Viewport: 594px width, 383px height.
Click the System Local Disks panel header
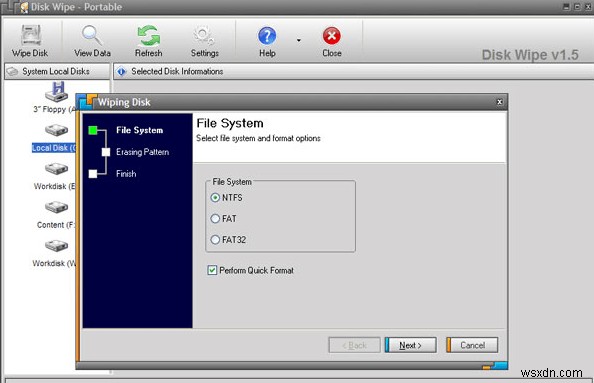(x=57, y=71)
